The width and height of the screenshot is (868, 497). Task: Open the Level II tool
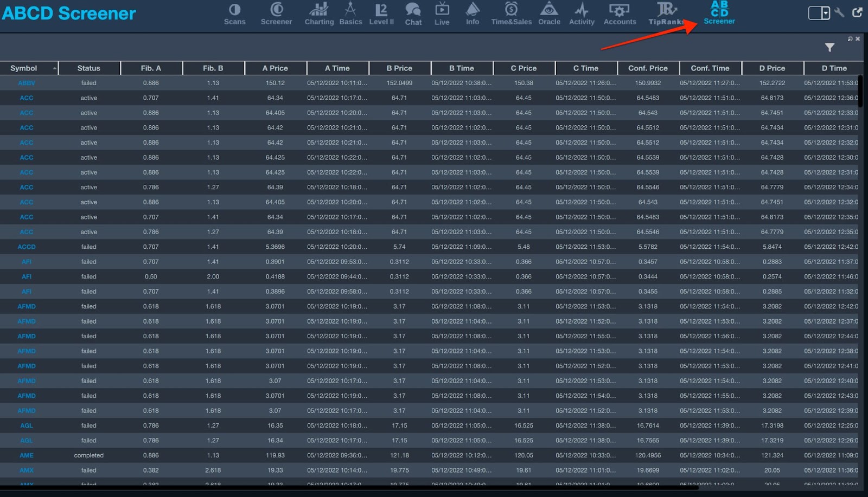tap(381, 14)
